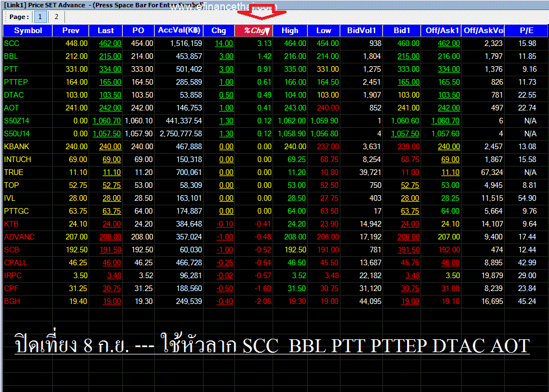Select the IRPC symbol
The image size is (549, 392).
(13, 276)
